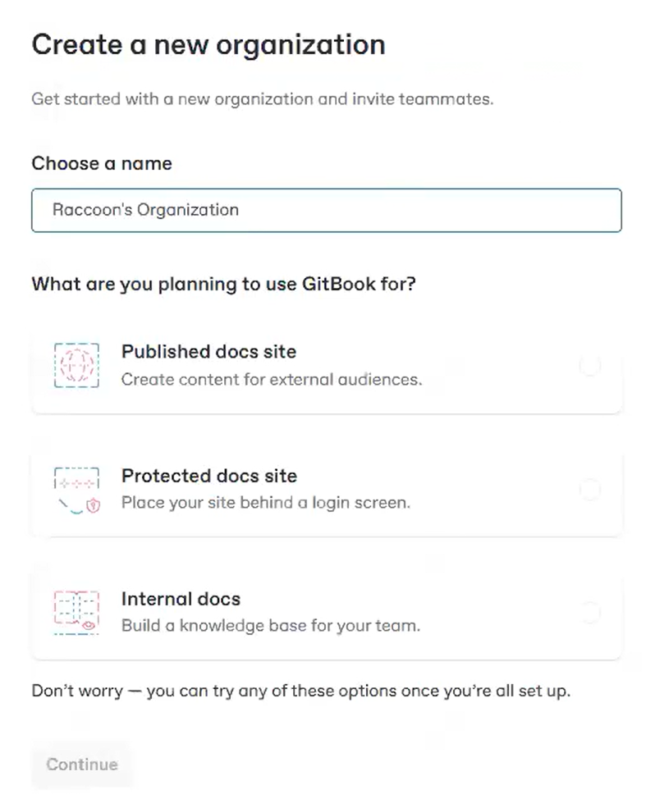Screen dimensions: 655x812
Task: Click the 'Raccoon's Organization' text in field
Action: tap(145, 210)
